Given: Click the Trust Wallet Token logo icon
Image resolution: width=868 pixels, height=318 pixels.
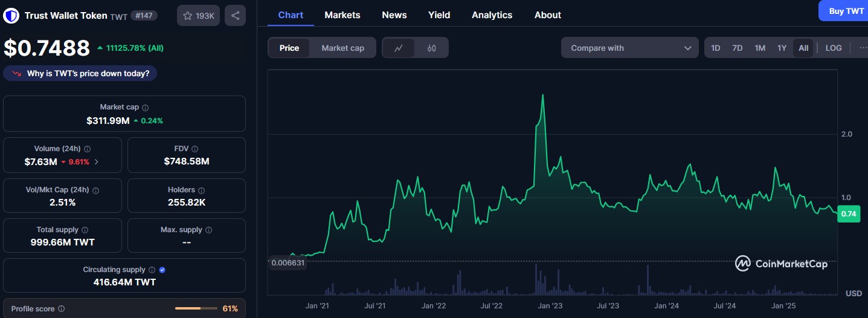Looking at the screenshot, I should [11, 16].
